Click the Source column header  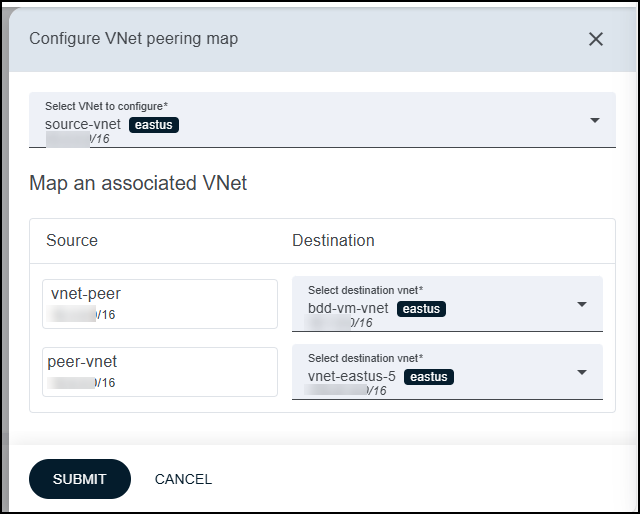coord(72,240)
